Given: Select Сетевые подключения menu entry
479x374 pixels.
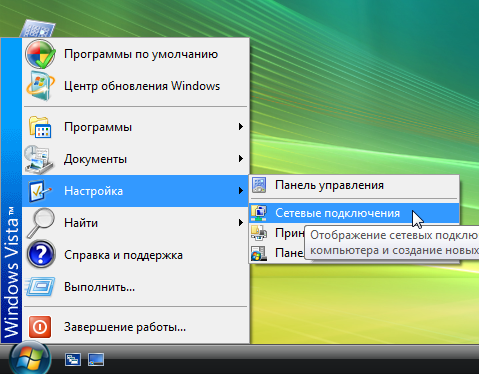Looking at the screenshot, I should [x=354, y=213].
